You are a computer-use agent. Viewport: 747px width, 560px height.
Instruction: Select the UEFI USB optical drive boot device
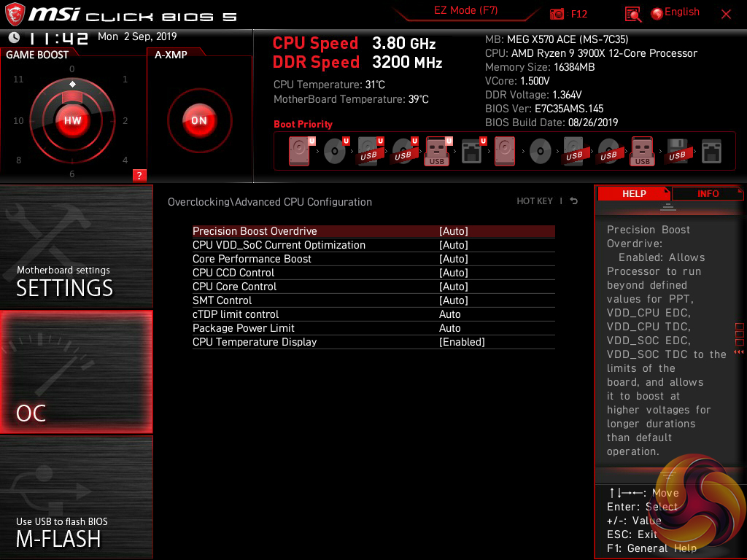404,152
